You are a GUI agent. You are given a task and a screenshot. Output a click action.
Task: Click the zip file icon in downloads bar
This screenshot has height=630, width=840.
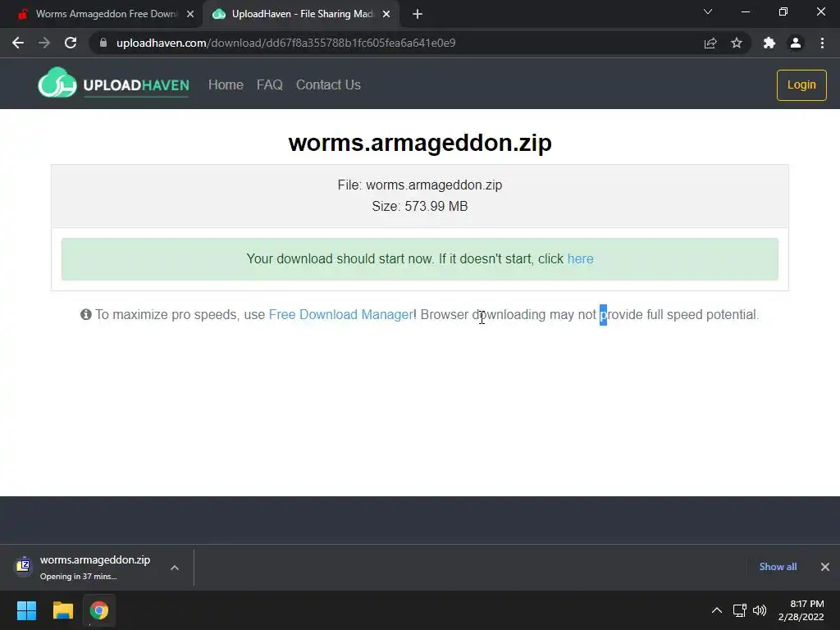tap(24, 566)
